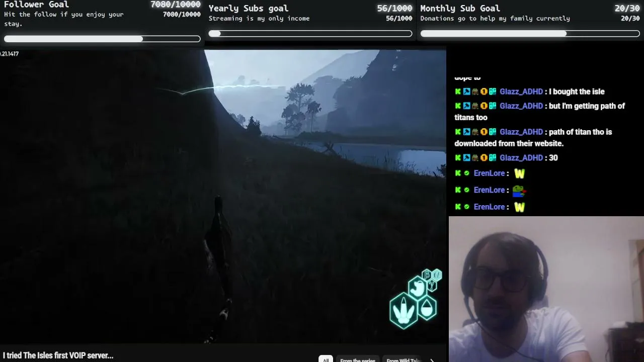Click the "Monthly Sub Goal" heading text

click(x=460, y=8)
